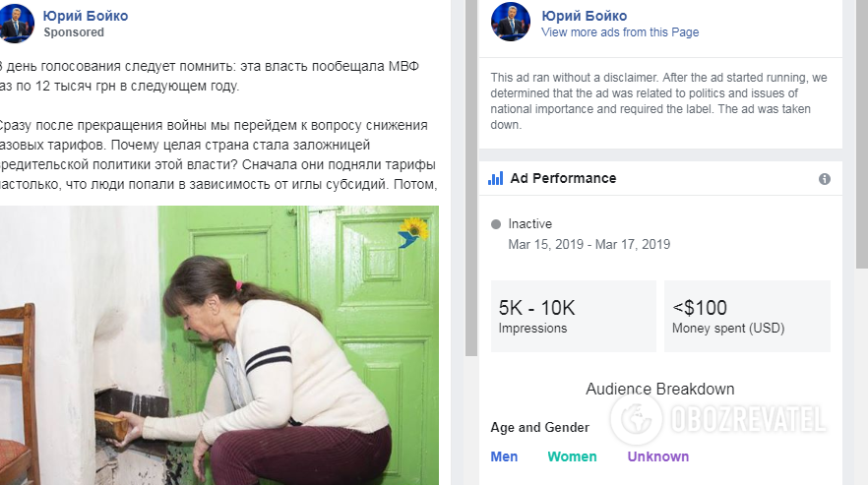Click the Sponsored label under the page name

coord(74,32)
